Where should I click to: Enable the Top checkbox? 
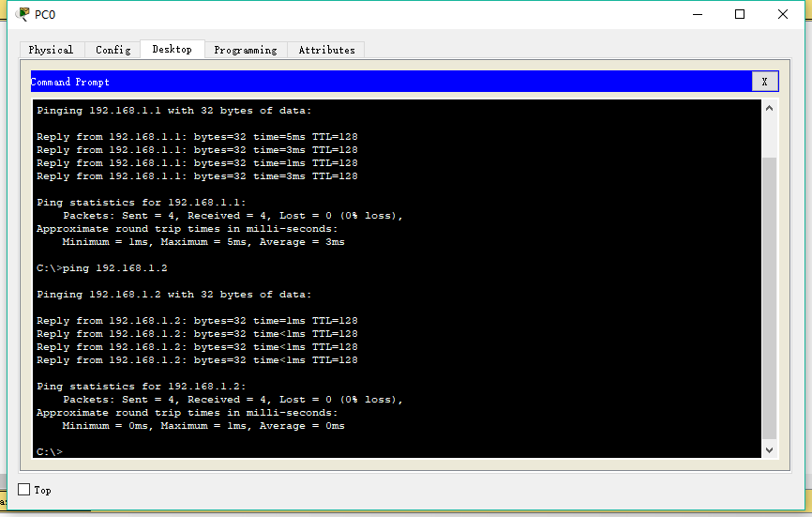pyautogui.click(x=23, y=489)
